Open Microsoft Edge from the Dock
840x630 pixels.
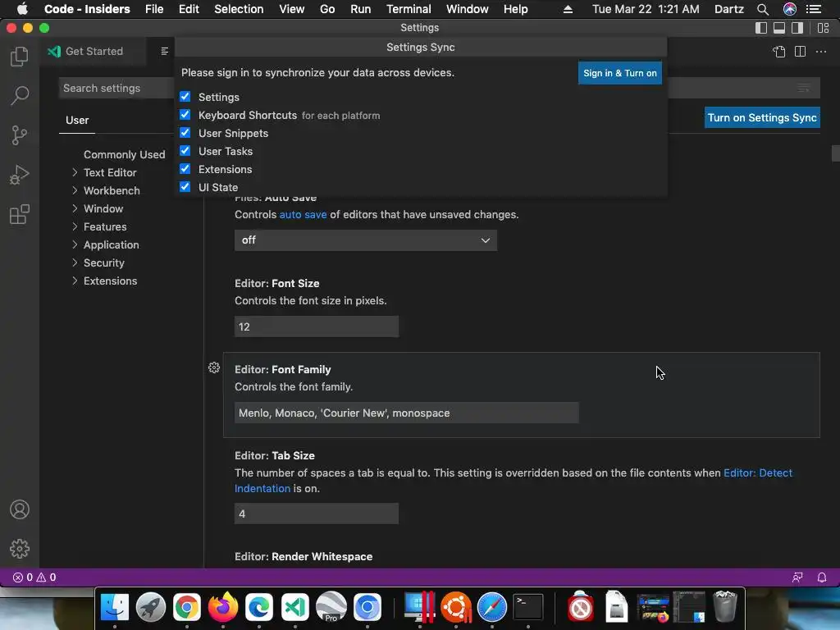(259, 607)
